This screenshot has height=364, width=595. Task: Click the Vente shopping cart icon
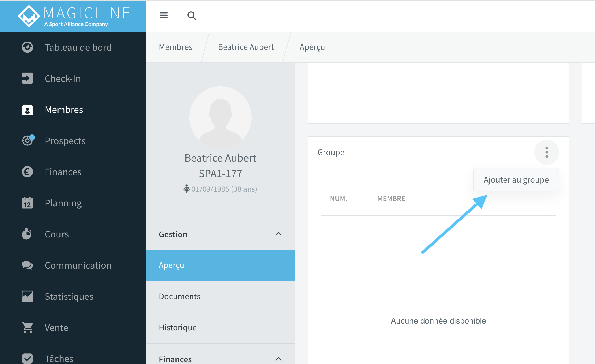click(27, 327)
